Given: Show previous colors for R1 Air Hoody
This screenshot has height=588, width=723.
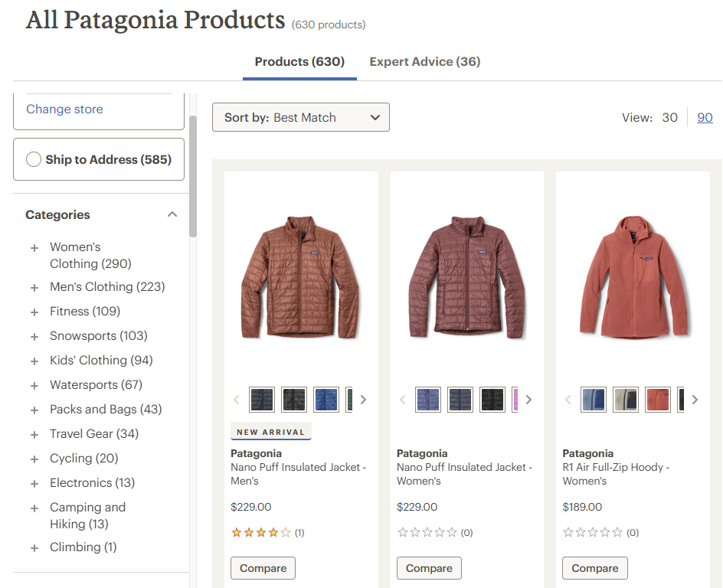Looking at the screenshot, I should (568, 400).
